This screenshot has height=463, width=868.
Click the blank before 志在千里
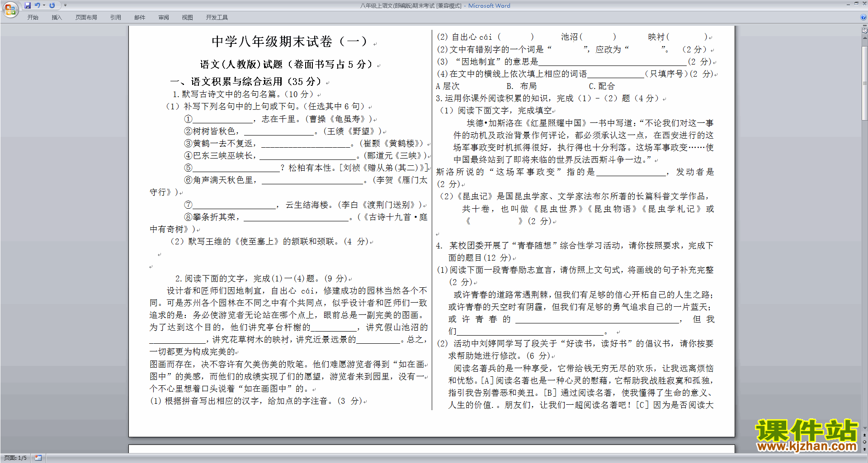pyautogui.click(x=223, y=119)
